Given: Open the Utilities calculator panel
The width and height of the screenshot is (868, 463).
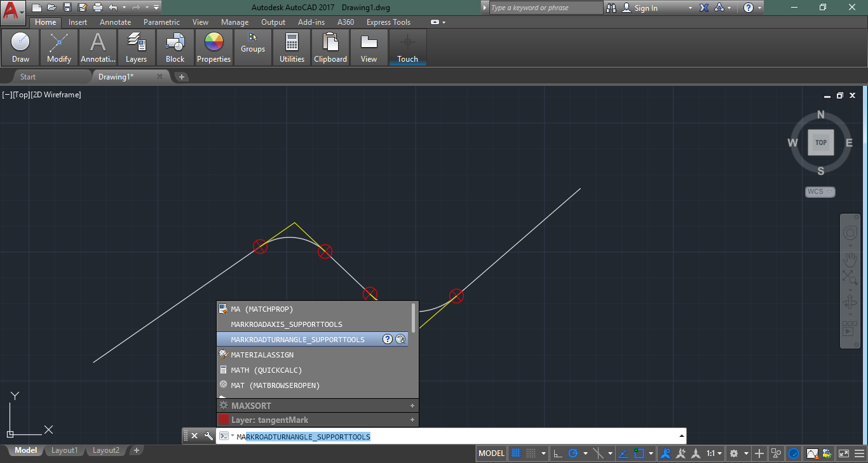Looking at the screenshot, I should tap(292, 48).
